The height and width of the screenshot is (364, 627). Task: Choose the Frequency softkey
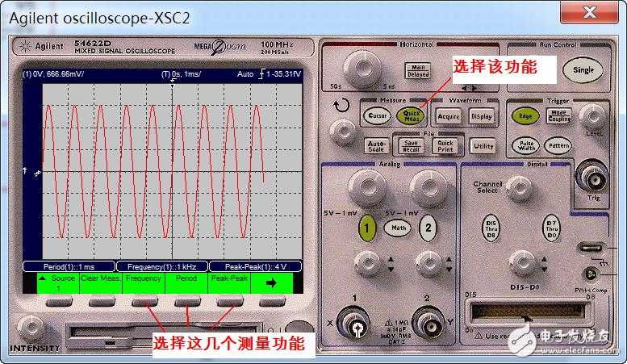click(144, 282)
